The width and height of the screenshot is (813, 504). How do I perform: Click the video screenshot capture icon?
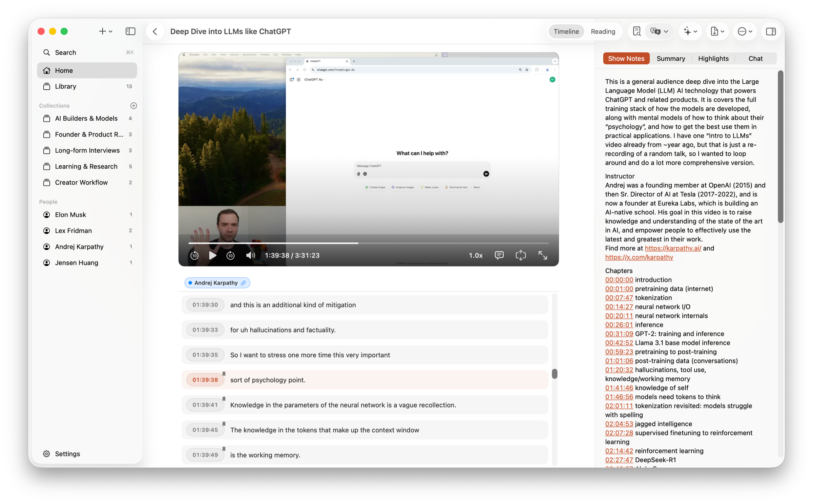click(521, 255)
